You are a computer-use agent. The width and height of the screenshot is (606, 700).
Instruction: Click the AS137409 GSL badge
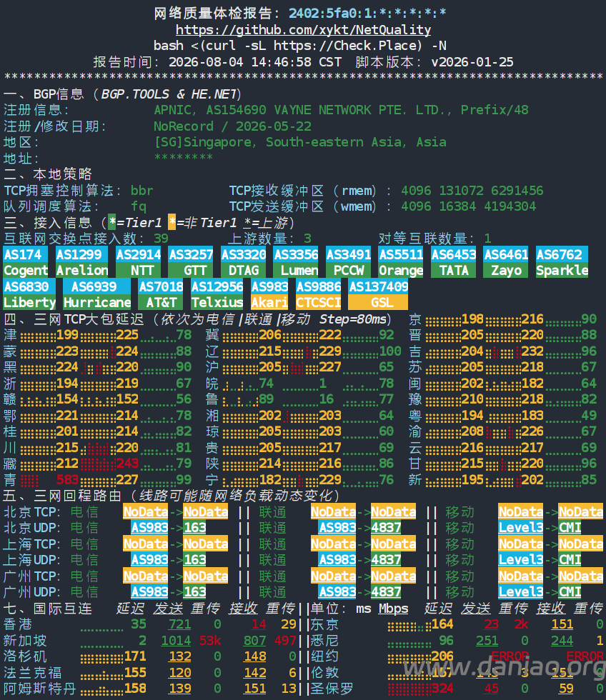378,294
